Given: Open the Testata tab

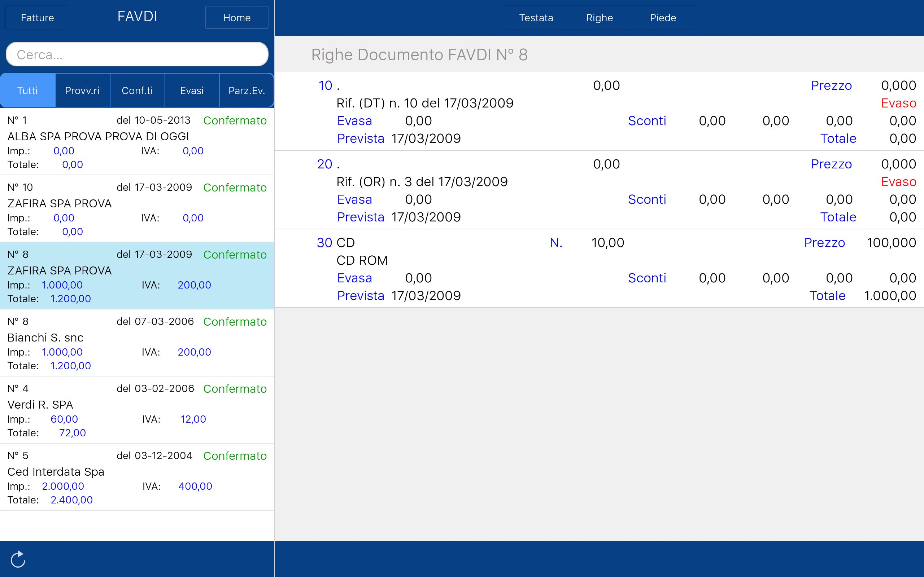Looking at the screenshot, I should (x=536, y=18).
